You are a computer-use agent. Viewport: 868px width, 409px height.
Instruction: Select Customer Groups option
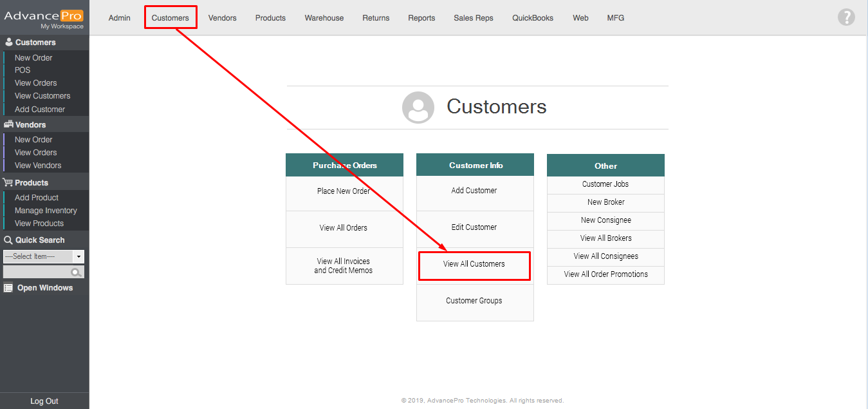(x=474, y=301)
